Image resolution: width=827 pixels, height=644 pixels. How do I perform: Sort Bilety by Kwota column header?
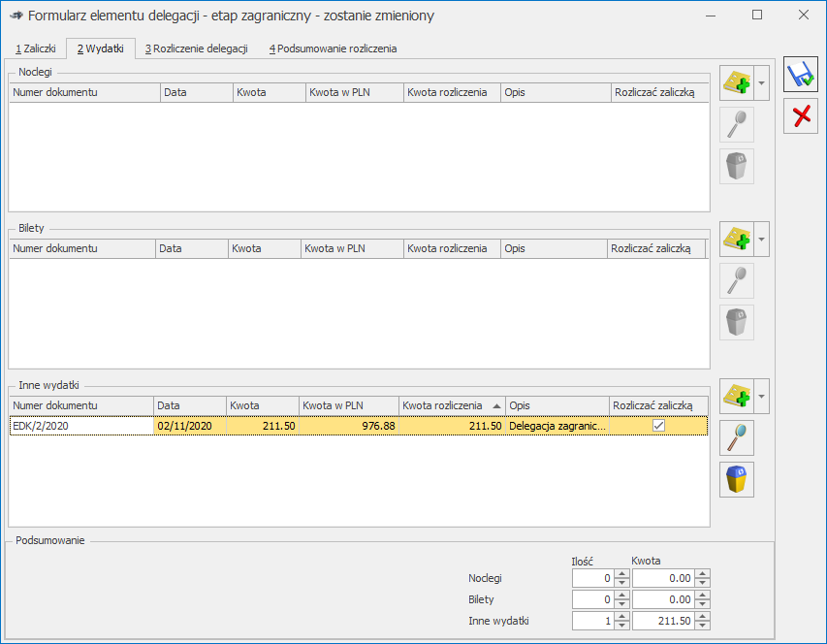(265, 248)
